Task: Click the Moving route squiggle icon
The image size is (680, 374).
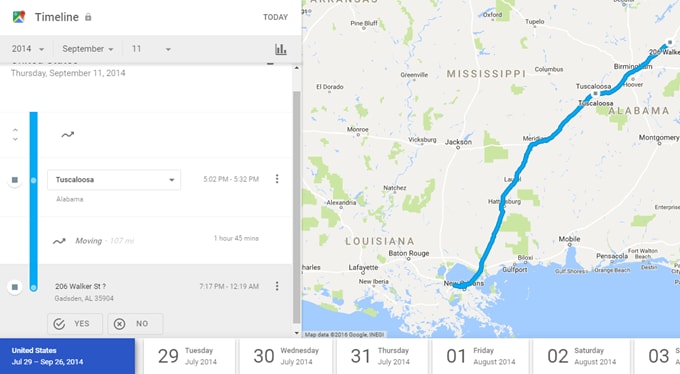Action: click(x=59, y=241)
